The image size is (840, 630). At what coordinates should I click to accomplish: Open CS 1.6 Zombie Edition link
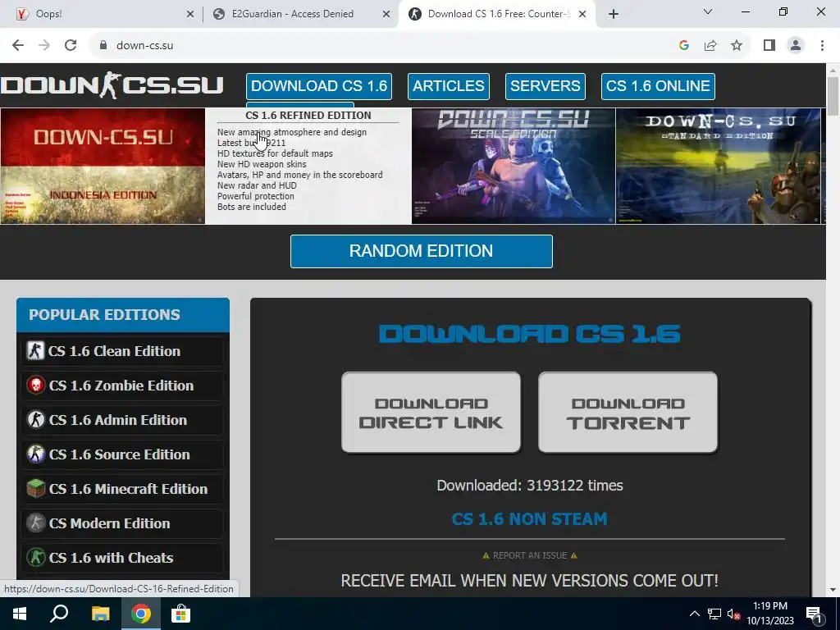coord(121,386)
